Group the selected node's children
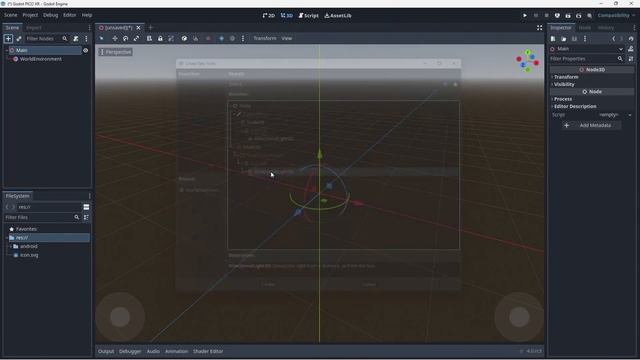The height and width of the screenshot is (360, 640). pos(171,38)
